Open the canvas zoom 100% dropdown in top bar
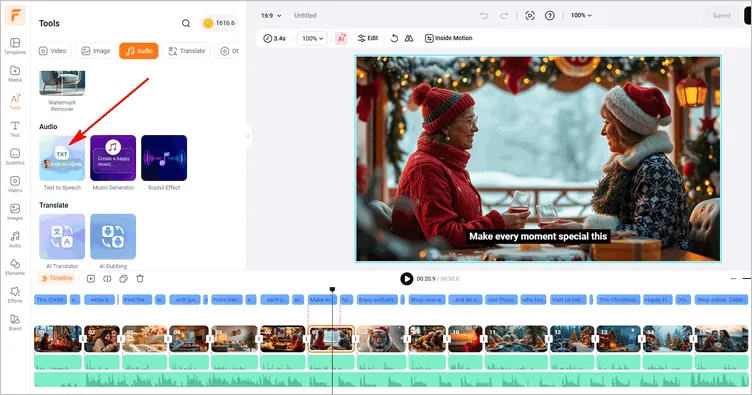Viewport: 752px width, 395px height. click(x=581, y=15)
